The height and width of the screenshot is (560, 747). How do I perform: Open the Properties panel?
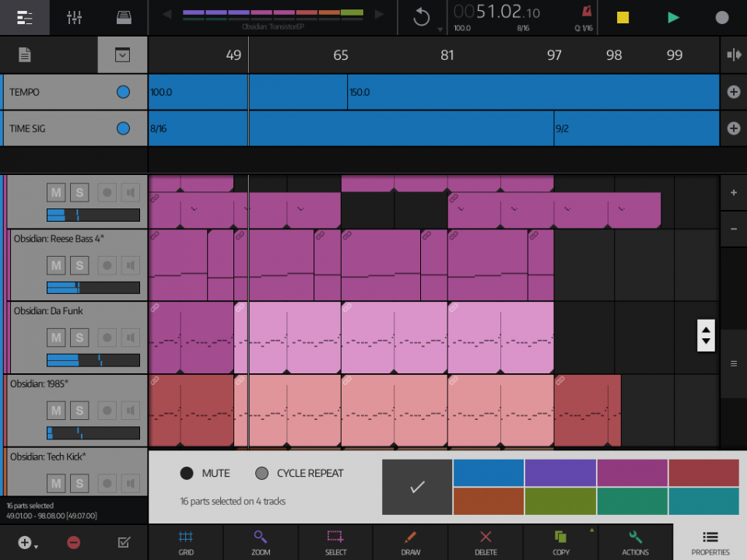pos(710,542)
